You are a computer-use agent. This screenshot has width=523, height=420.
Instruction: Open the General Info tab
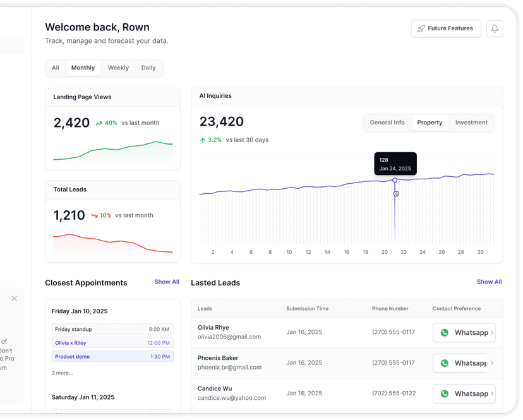387,123
